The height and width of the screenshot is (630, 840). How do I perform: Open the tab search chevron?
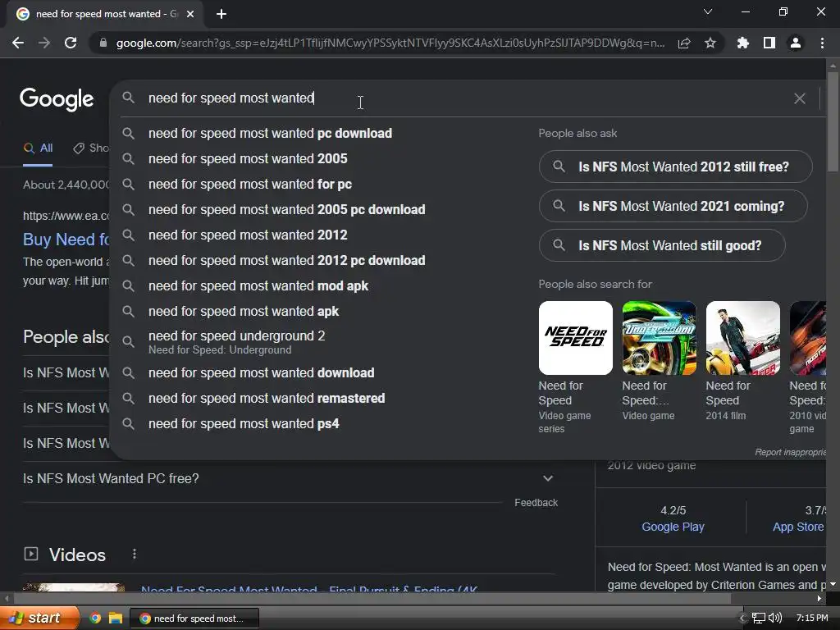(708, 11)
